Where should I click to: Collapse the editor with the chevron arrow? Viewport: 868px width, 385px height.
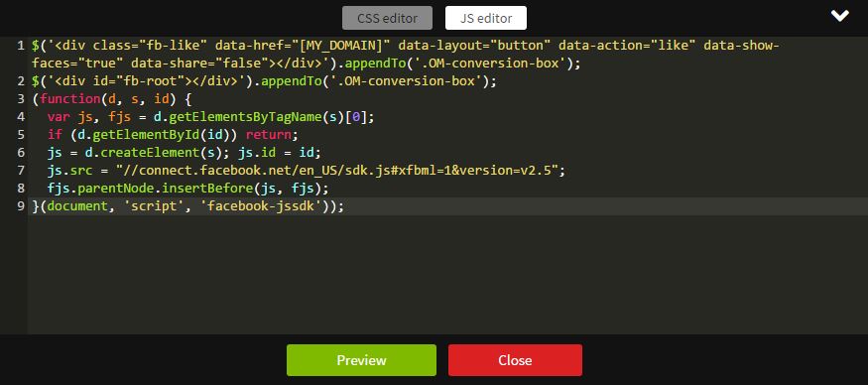coord(840,16)
